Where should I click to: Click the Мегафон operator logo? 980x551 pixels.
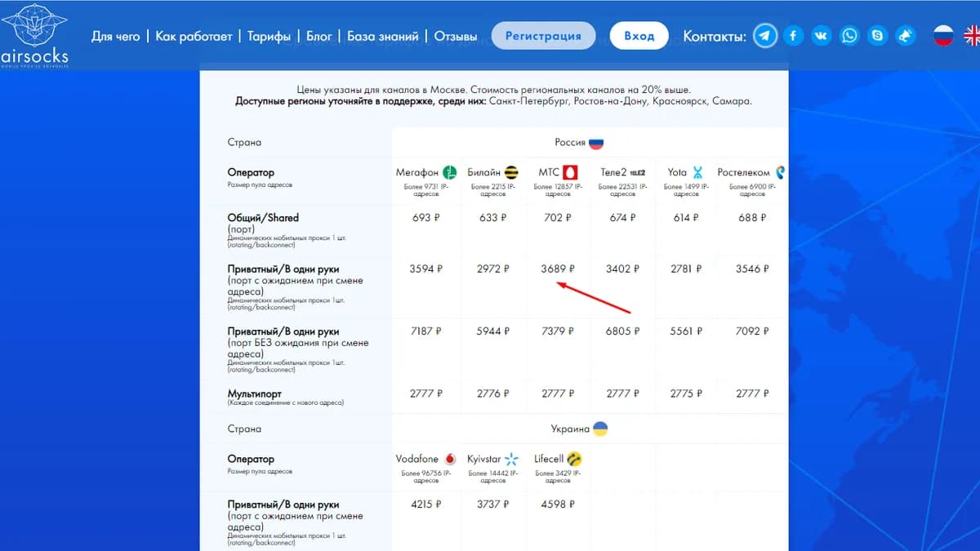[x=450, y=172]
